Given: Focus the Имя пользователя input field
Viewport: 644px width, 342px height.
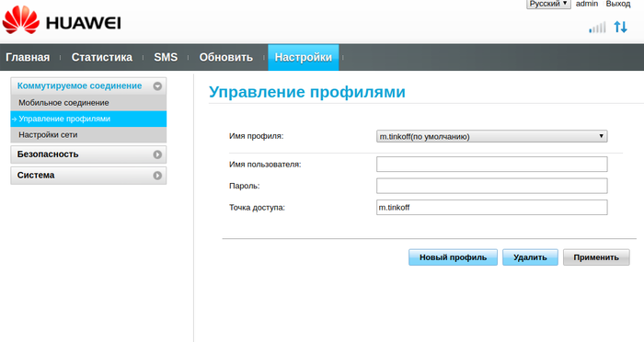Looking at the screenshot, I should click(491, 165).
